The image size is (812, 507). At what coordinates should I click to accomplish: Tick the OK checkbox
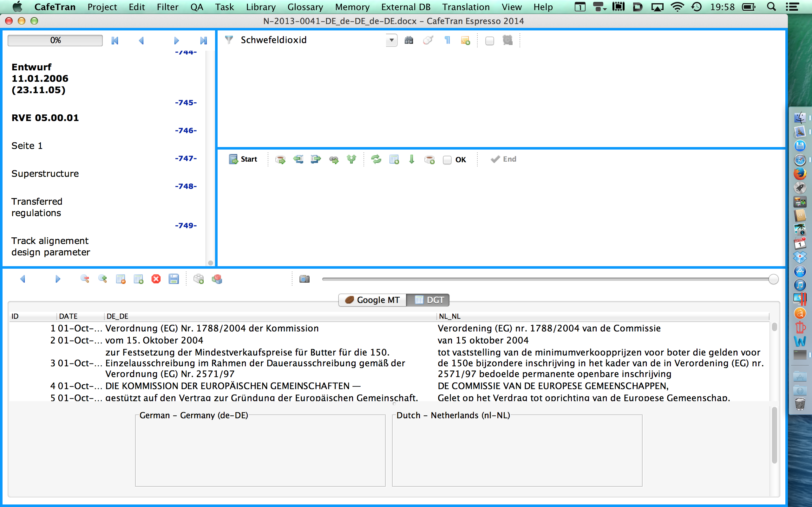pos(447,160)
